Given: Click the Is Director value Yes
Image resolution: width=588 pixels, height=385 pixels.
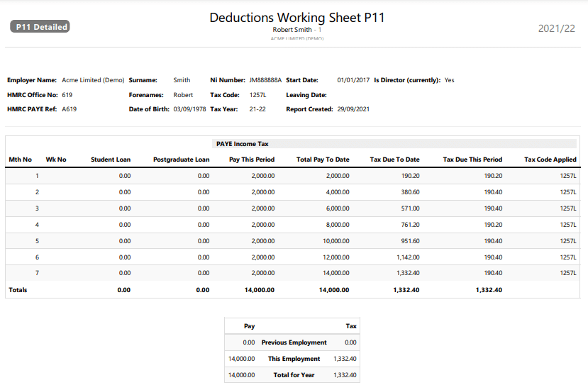Looking at the screenshot, I should pyautogui.click(x=449, y=80).
